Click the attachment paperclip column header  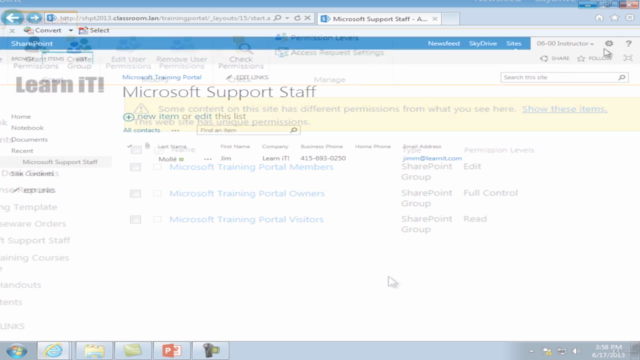pos(147,146)
